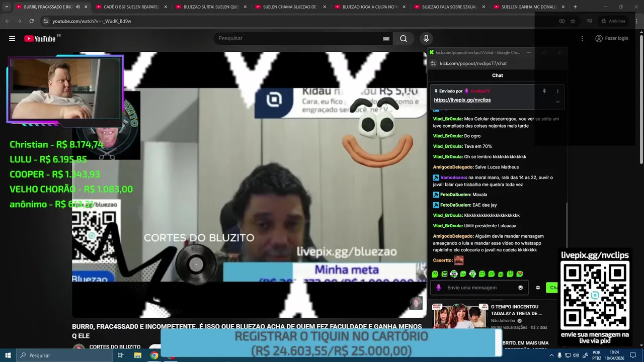Open the livepix.gg/nvclips pinned link
Screen dimensions: 644x362
coord(462,100)
